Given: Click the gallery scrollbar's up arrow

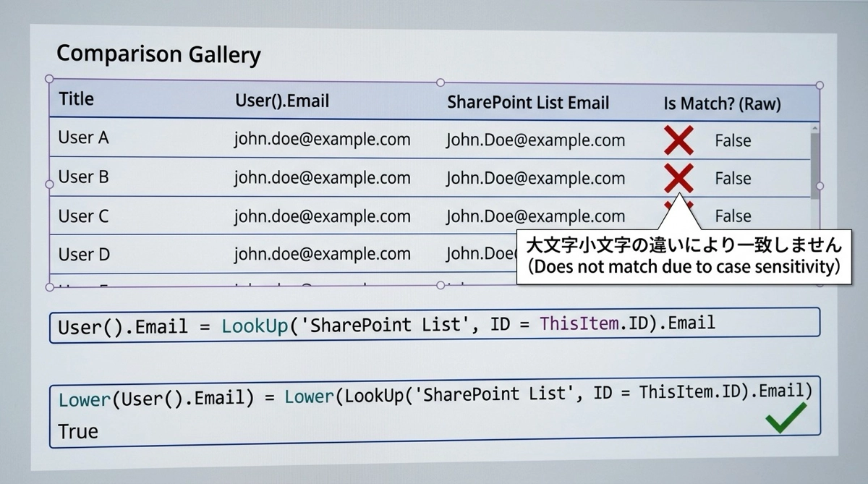Looking at the screenshot, I should point(814,129).
